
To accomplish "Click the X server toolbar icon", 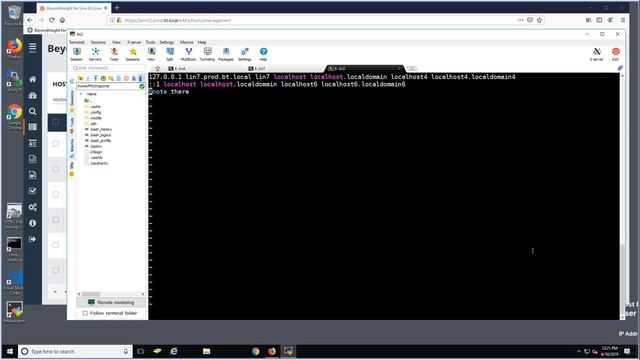I will point(597,53).
